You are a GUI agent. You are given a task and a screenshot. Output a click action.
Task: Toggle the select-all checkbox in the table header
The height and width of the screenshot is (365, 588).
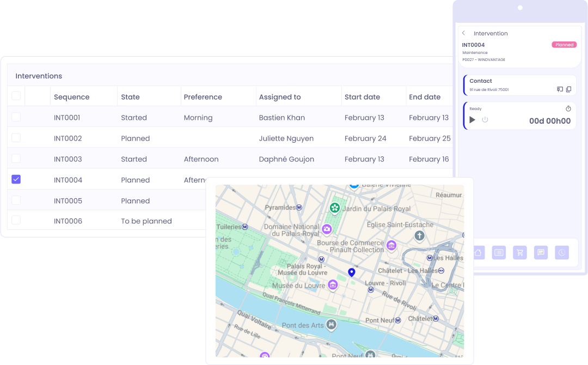tap(16, 96)
